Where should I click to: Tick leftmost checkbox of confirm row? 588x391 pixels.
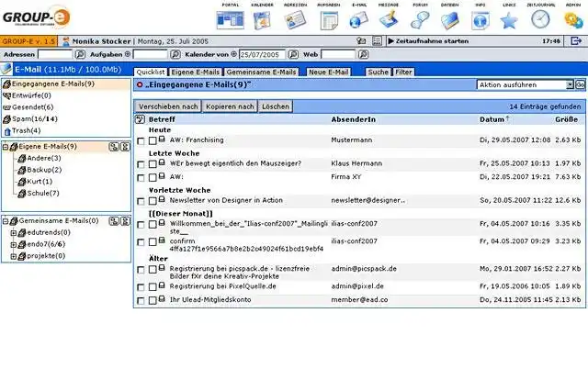point(141,242)
